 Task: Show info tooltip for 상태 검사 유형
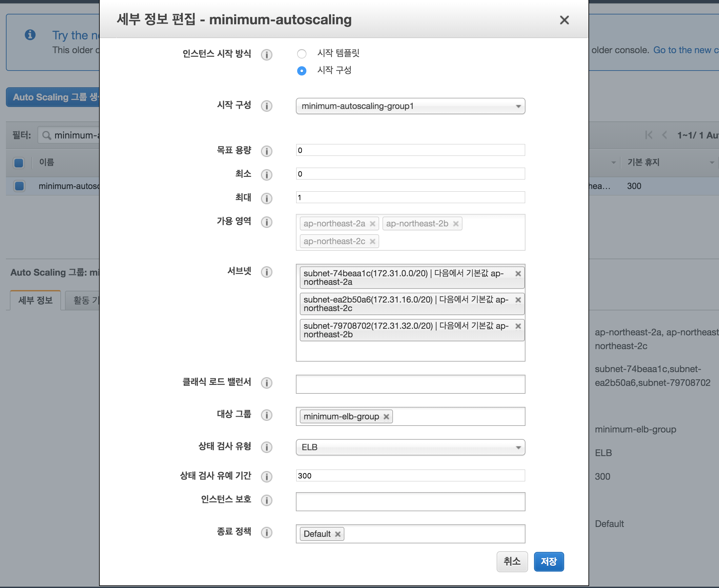(x=266, y=447)
